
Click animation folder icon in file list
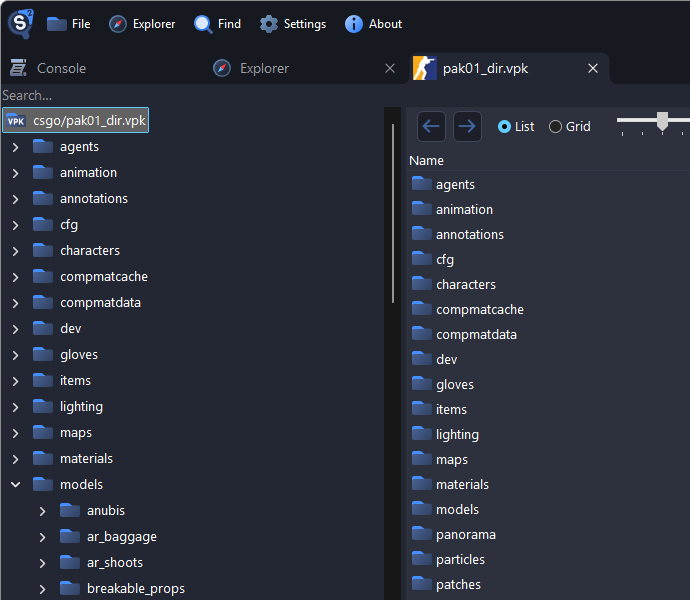422,208
